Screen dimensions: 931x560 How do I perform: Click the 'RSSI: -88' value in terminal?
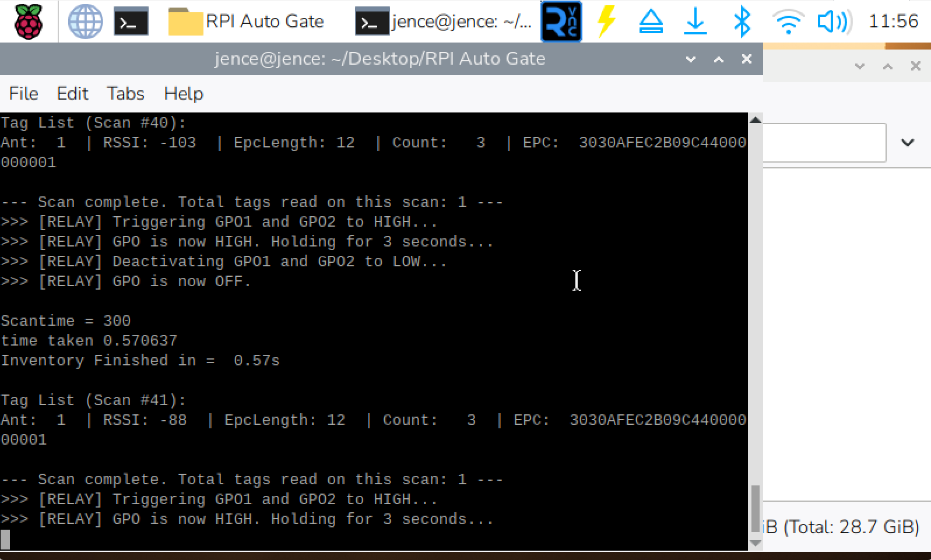[145, 420]
